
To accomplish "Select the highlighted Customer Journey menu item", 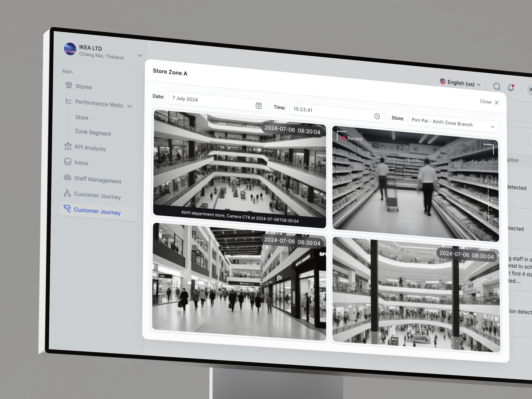I will click(97, 211).
